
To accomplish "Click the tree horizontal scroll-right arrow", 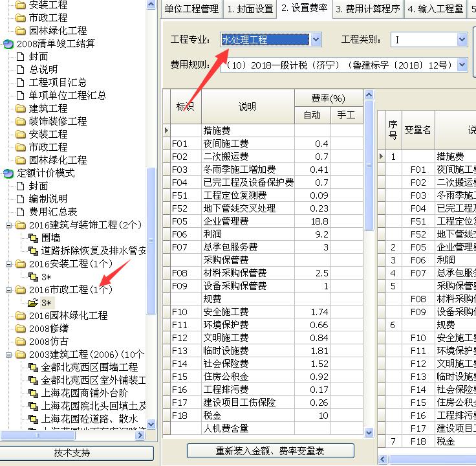I will [x=140, y=436].
